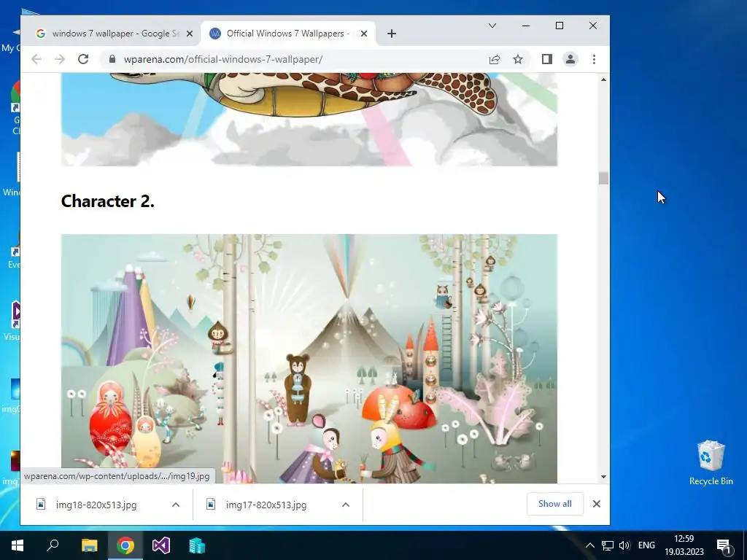Open the blue buildings app in taskbar
This screenshot has height=560, width=747.
click(197, 545)
